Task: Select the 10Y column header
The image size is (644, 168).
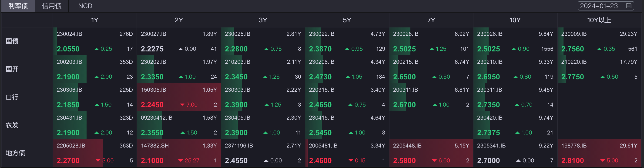Action: pos(515,20)
